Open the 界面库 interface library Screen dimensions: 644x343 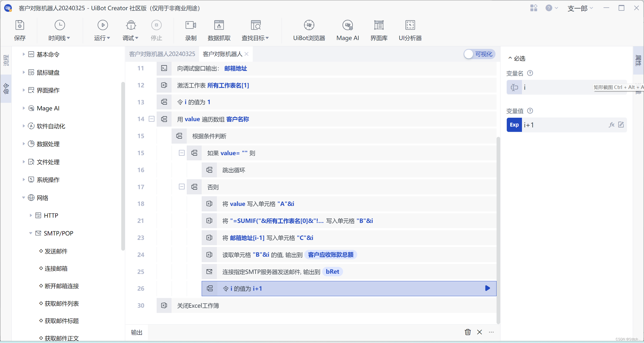pyautogui.click(x=379, y=25)
